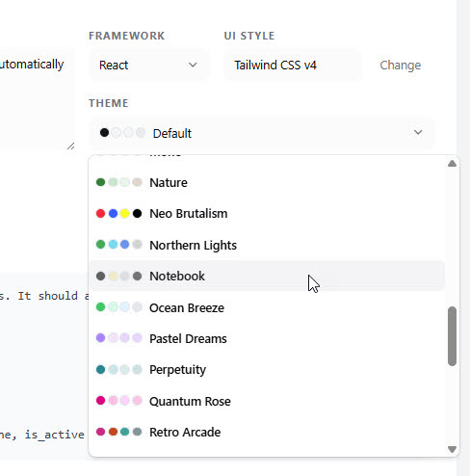Viewport: 470px width, 476px height.
Task: Select the Northern Lights theme option
Action: point(267,245)
